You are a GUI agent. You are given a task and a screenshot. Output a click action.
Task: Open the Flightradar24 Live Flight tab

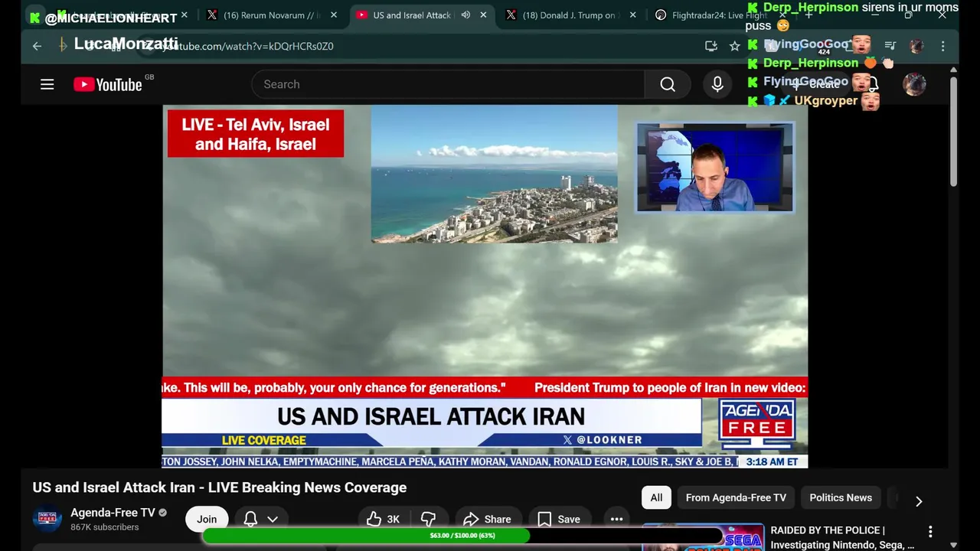click(x=720, y=15)
